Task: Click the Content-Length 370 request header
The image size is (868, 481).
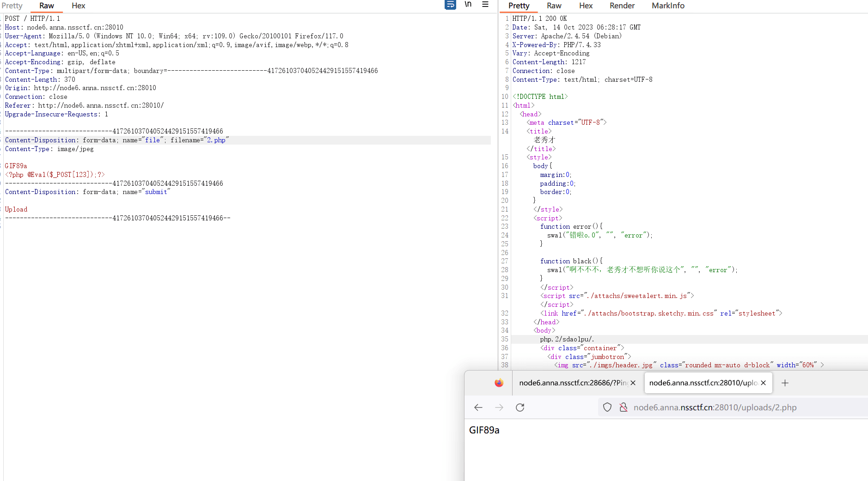Action: tap(40, 79)
